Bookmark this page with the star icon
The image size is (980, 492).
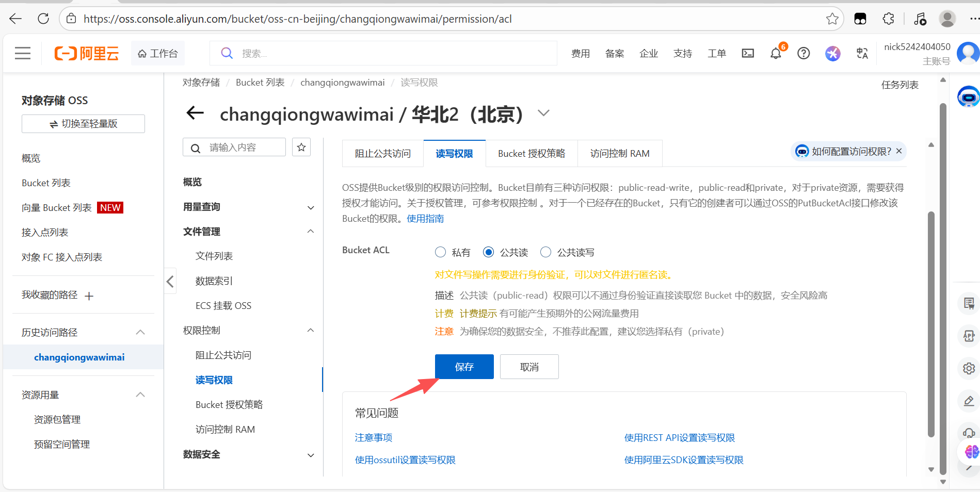[832, 19]
